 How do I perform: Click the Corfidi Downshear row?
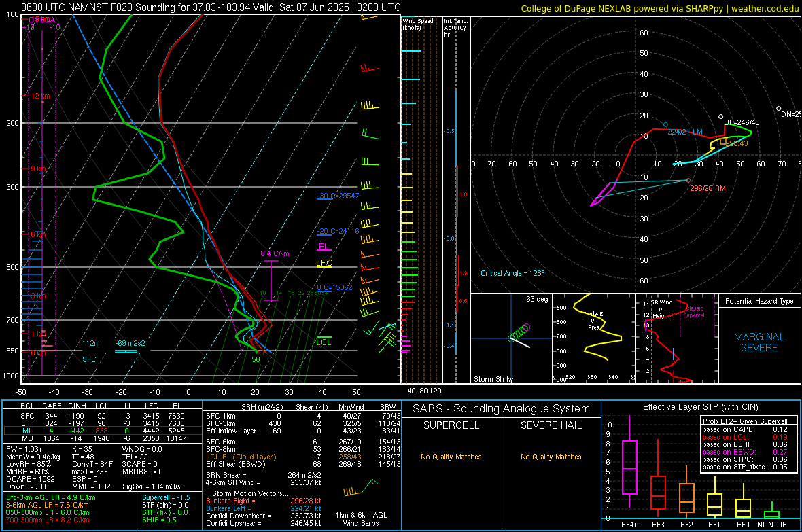[264, 516]
